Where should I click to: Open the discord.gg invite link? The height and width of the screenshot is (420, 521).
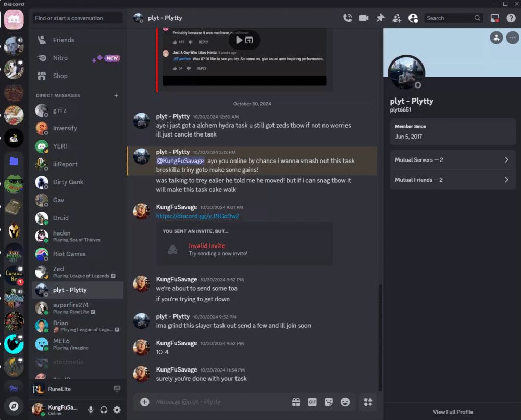(x=197, y=216)
